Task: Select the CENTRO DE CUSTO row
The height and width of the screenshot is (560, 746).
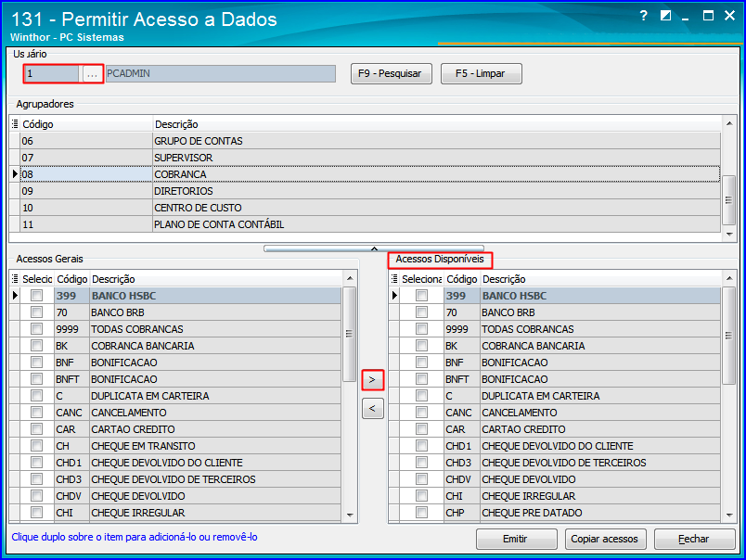Action: coord(370,208)
